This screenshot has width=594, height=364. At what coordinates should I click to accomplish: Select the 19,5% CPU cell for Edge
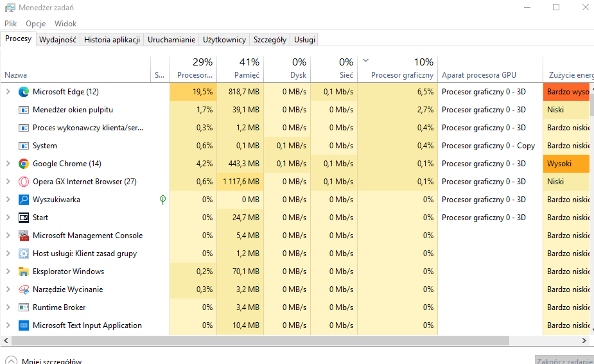coord(193,92)
